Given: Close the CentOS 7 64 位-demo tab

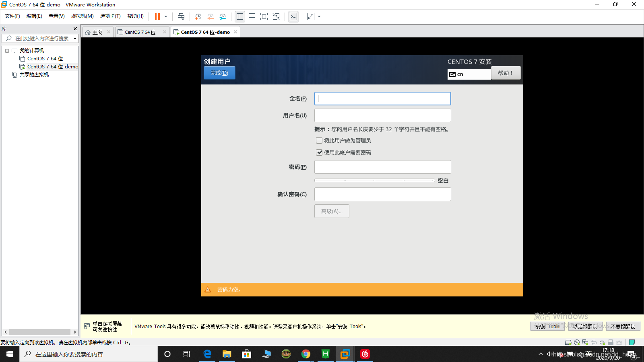Looking at the screenshot, I should click(x=235, y=32).
